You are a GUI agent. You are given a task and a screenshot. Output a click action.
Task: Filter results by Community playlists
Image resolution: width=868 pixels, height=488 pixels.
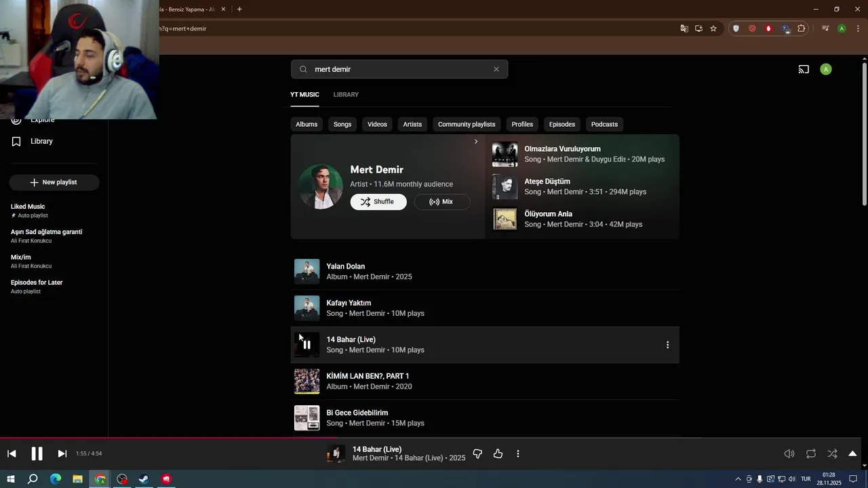coord(467,124)
